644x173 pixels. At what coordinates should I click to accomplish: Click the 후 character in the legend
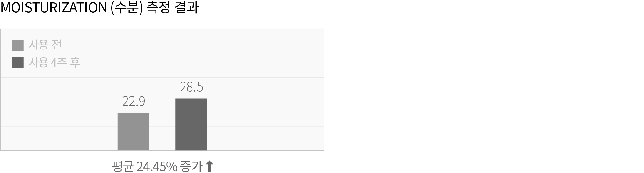click(x=75, y=63)
